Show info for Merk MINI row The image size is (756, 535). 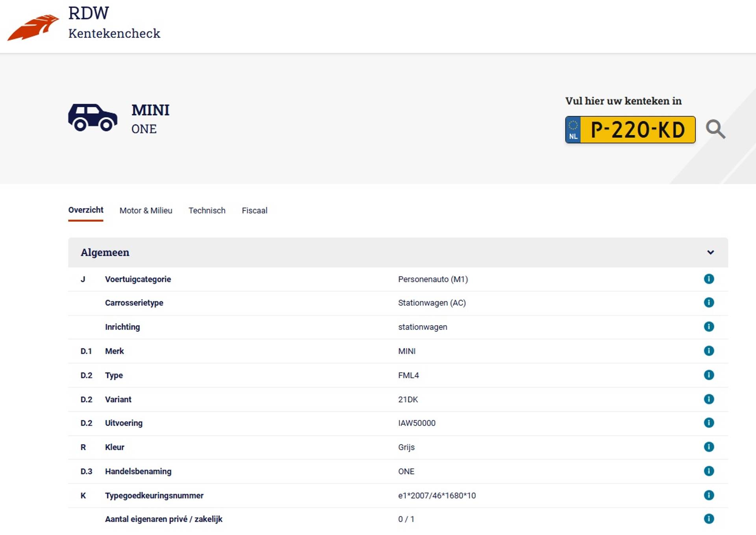point(709,351)
